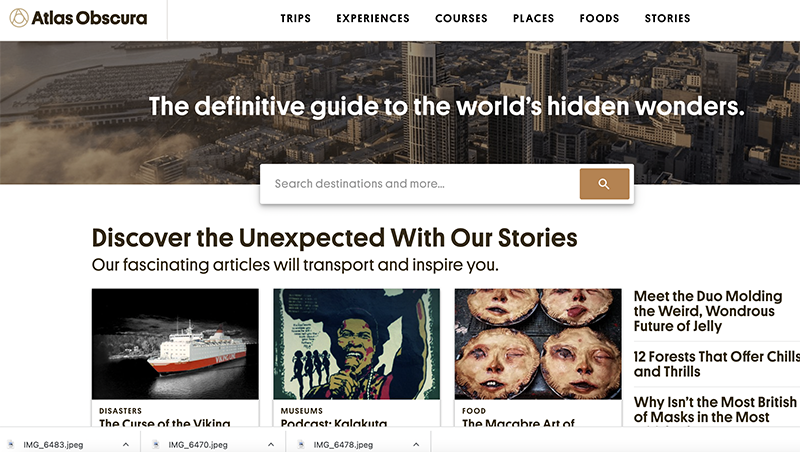Open the face pies food story image
This screenshot has width=800, height=452.
[x=538, y=344]
